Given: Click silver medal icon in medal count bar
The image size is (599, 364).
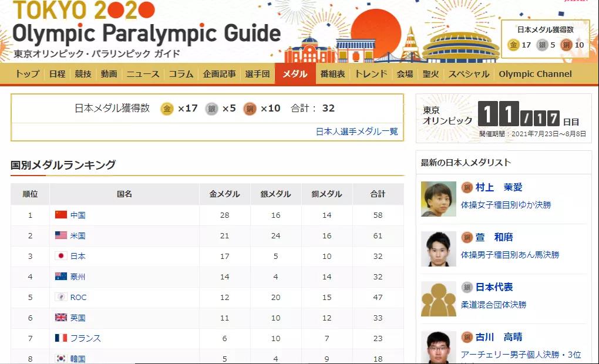Looking at the screenshot, I should (211, 109).
